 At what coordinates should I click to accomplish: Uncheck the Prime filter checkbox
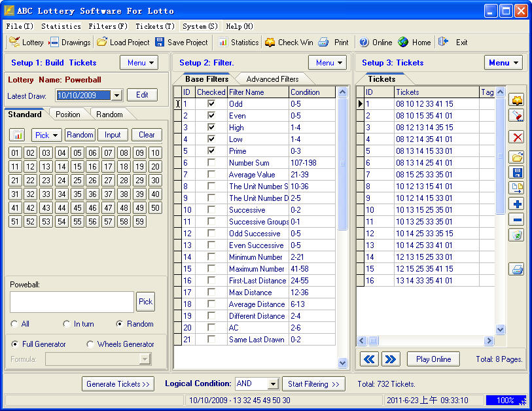211,151
